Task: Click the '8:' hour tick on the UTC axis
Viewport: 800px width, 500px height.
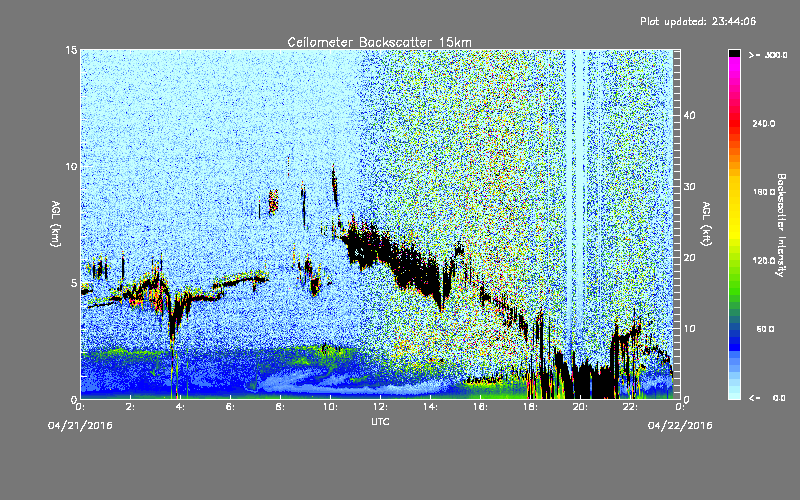Action: pyautogui.click(x=281, y=407)
